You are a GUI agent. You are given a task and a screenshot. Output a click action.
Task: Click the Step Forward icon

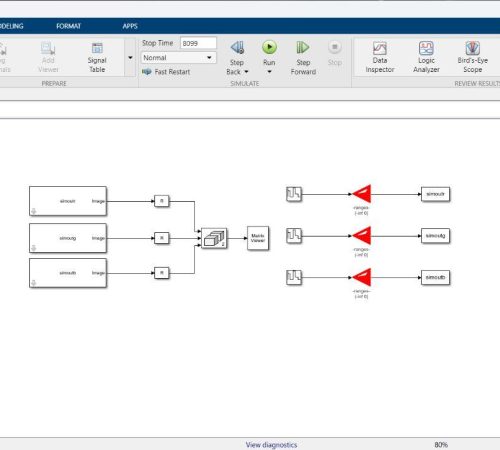tap(303, 47)
